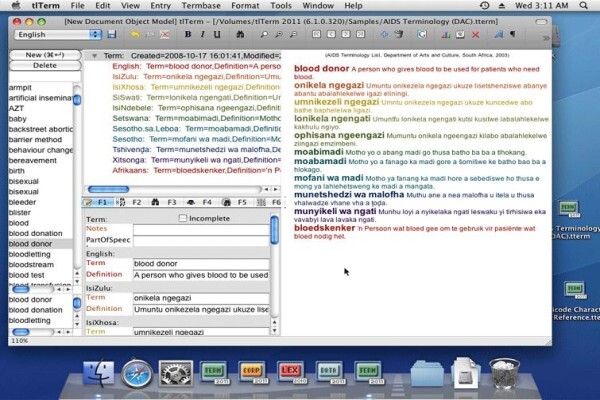Open the DATA dock icon
Viewport: 600px width, 400px height.
click(x=329, y=372)
